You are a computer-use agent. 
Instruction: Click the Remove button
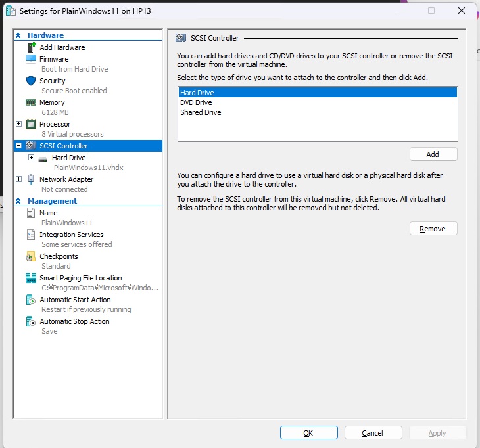[x=433, y=229]
